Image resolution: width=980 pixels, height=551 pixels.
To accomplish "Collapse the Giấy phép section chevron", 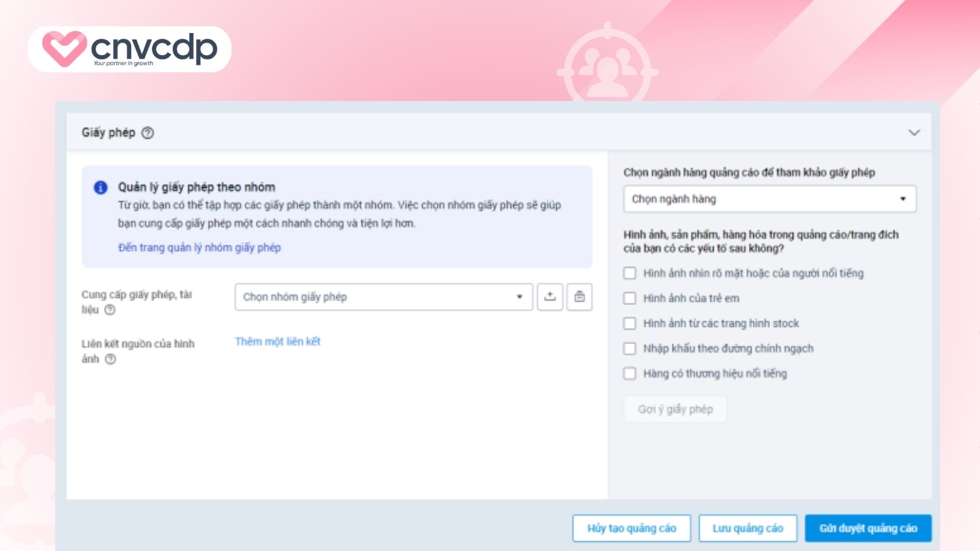I will (914, 133).
